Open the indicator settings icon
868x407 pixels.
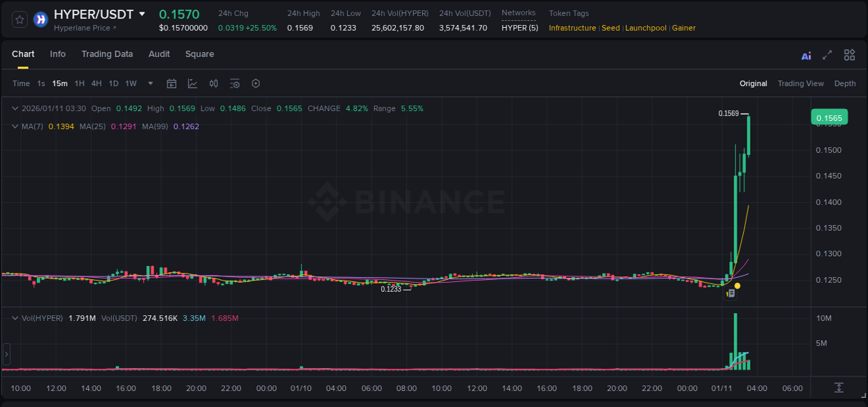(235, 83)
